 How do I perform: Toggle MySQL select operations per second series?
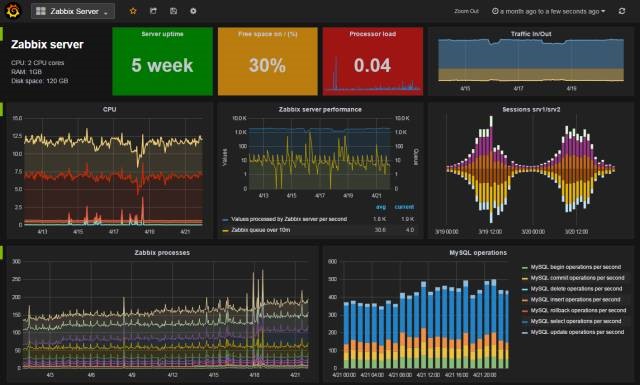[x=576, y=321]
